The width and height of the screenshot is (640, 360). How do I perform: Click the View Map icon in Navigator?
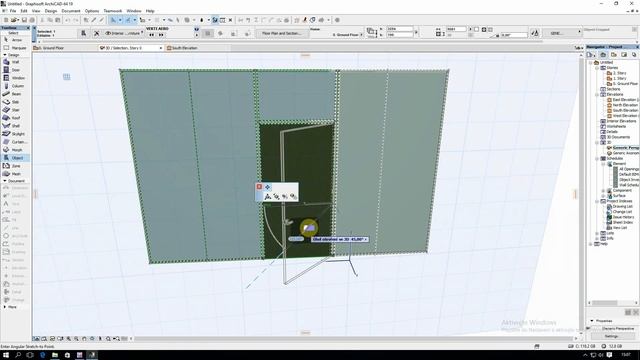[x=613, y=55]
